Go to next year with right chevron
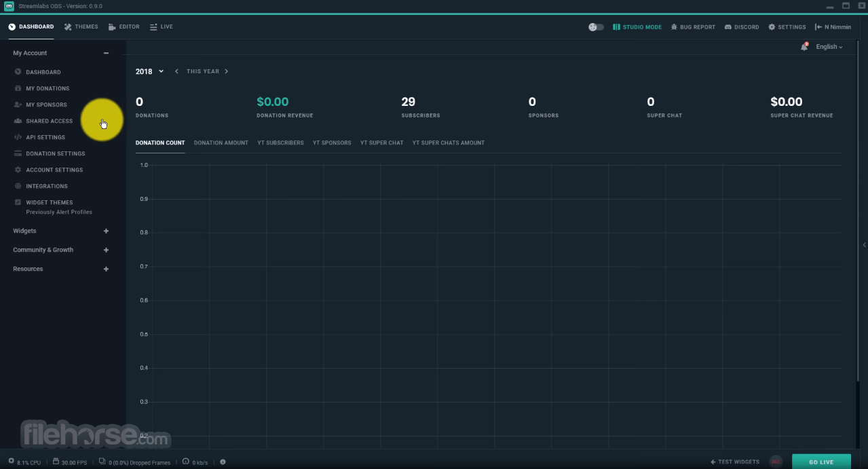This screenshot has width=868, height=469. coord(227,71)
